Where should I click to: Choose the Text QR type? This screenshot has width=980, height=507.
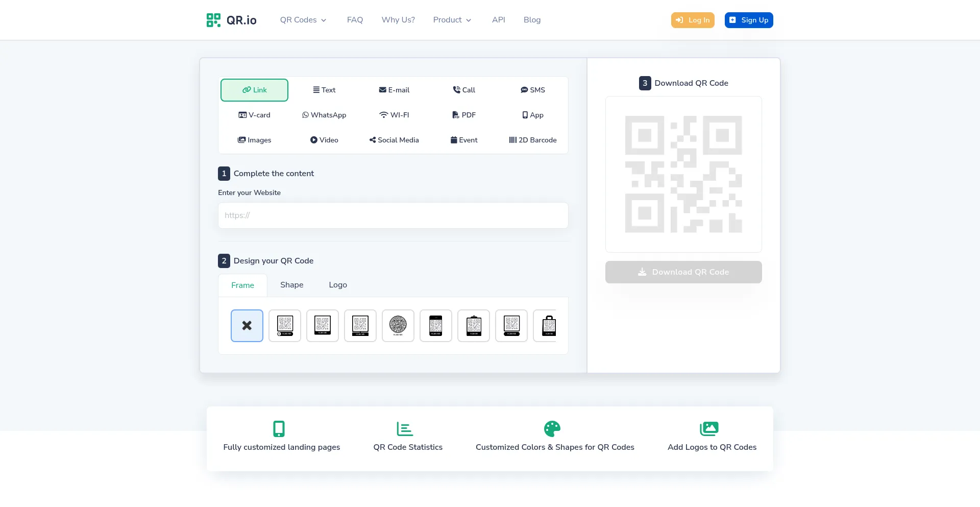(324, 90)
